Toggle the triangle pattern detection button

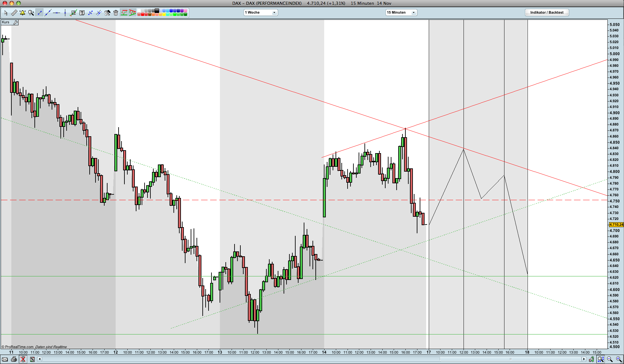132,13
